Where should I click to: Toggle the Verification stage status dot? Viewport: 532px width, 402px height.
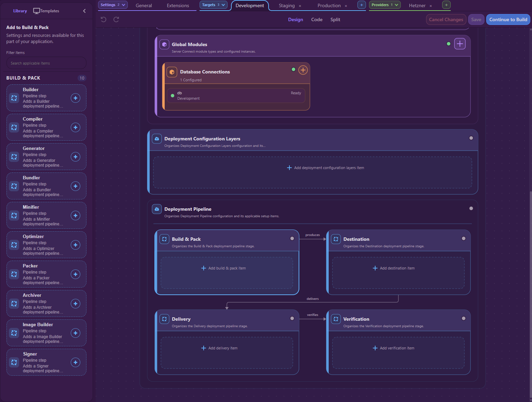(x=464, y=318)
